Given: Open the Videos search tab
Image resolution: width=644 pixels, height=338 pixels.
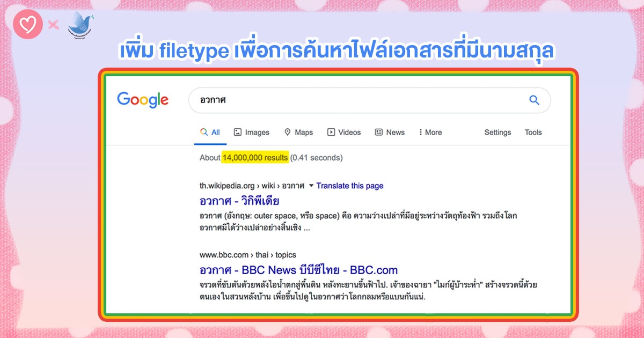Looking at the screenshot, I should coord(344,133).
